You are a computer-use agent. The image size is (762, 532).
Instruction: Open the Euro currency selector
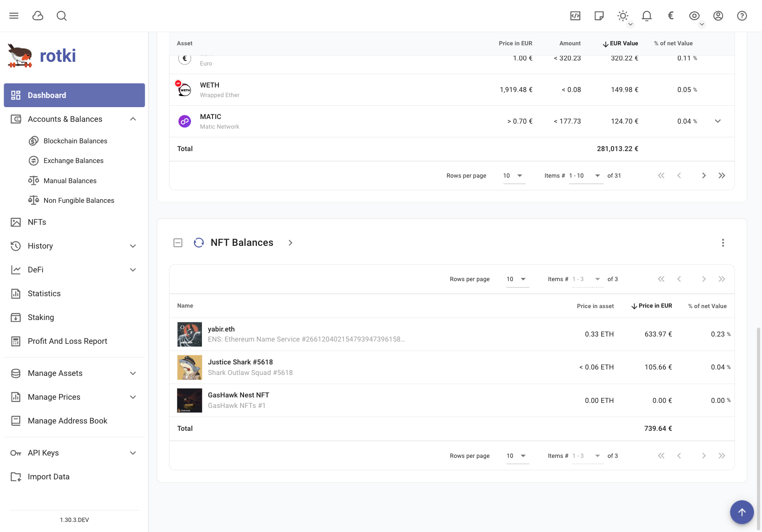point(670,16)
